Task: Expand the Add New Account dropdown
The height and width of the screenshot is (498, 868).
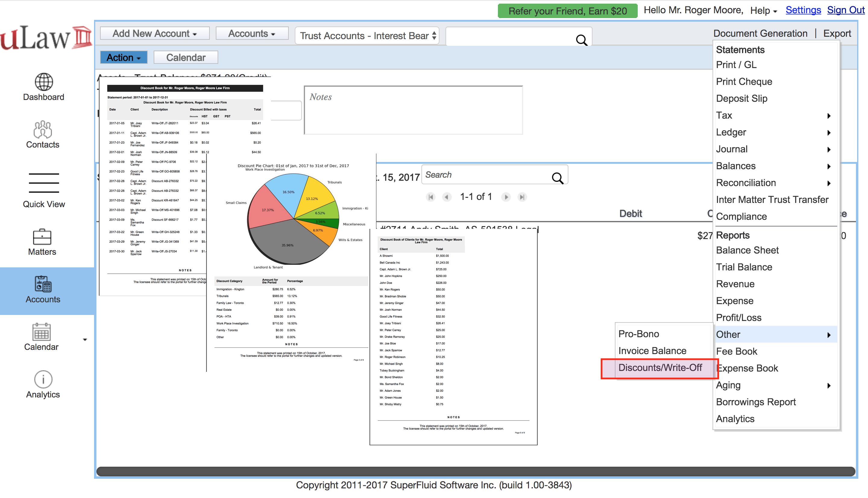Action: click(155, 33)
